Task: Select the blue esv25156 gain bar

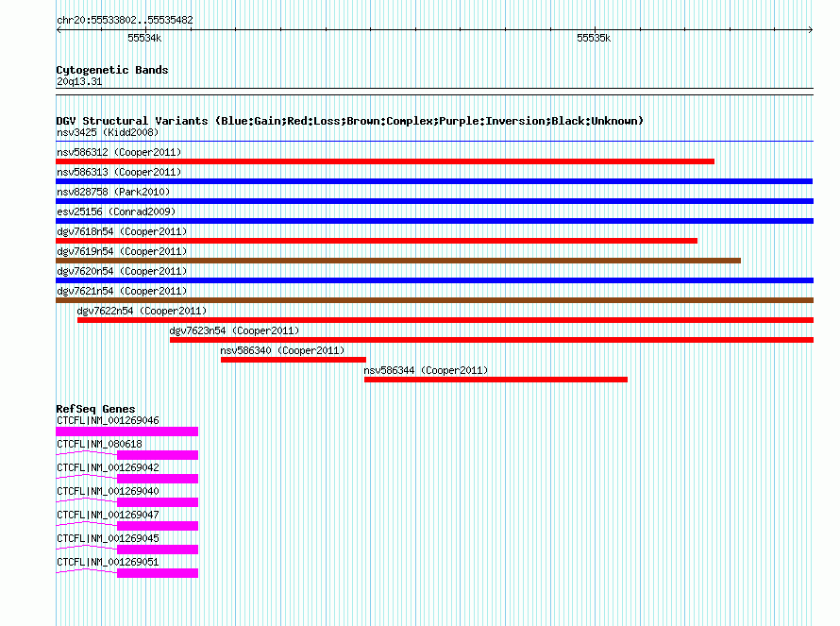Action: (x=434, y=221)
